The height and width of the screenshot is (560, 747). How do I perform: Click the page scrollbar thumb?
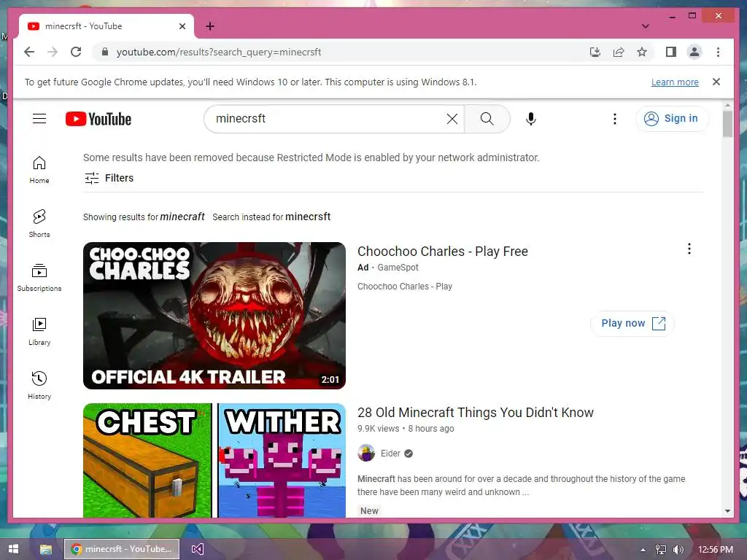click(727, 123)
